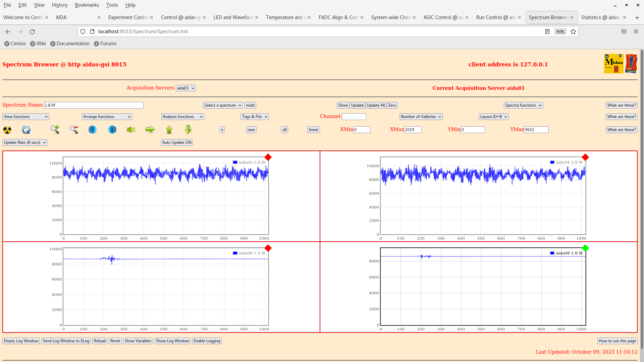
Task: Click the yellow radiation hazard icon
Action: pos(7,130)
